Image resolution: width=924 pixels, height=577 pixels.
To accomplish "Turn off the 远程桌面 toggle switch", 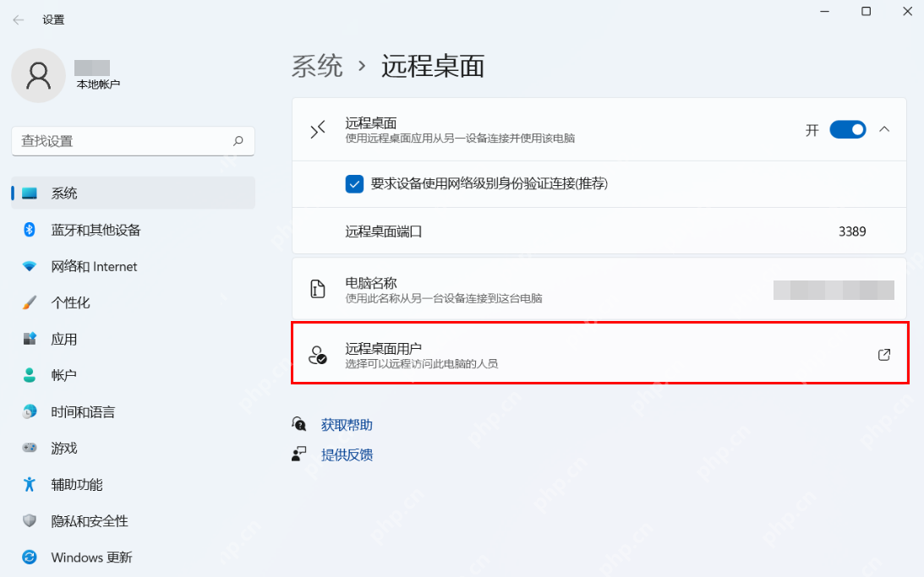I will click(847, 129).
